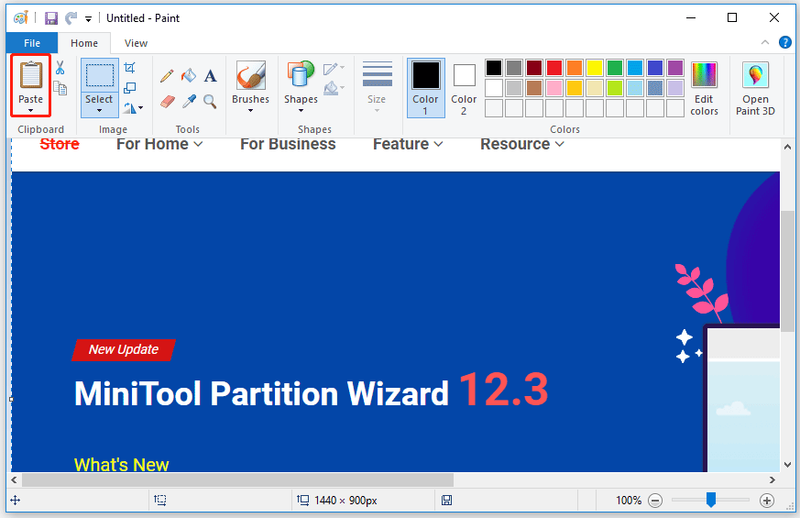Select the Pencil tool
This screenshot has width=800, height=518.
166,76
